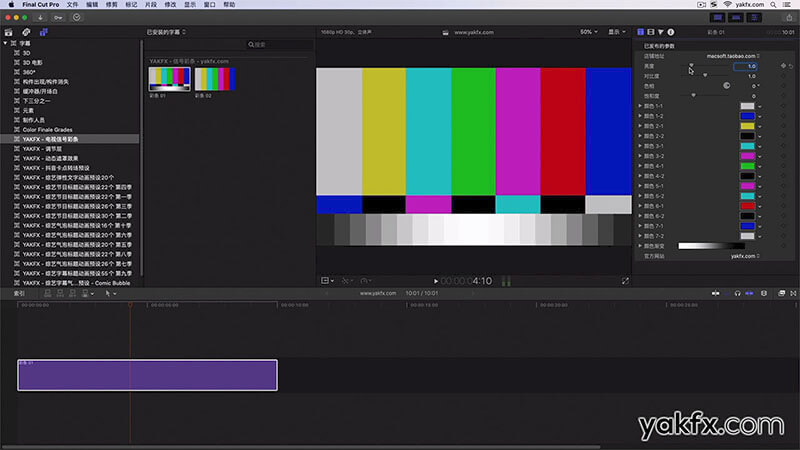Open the viewer 显示 view options dropdown
The height and width of the screenshot is (450, 800).
[x=617, y=32]
